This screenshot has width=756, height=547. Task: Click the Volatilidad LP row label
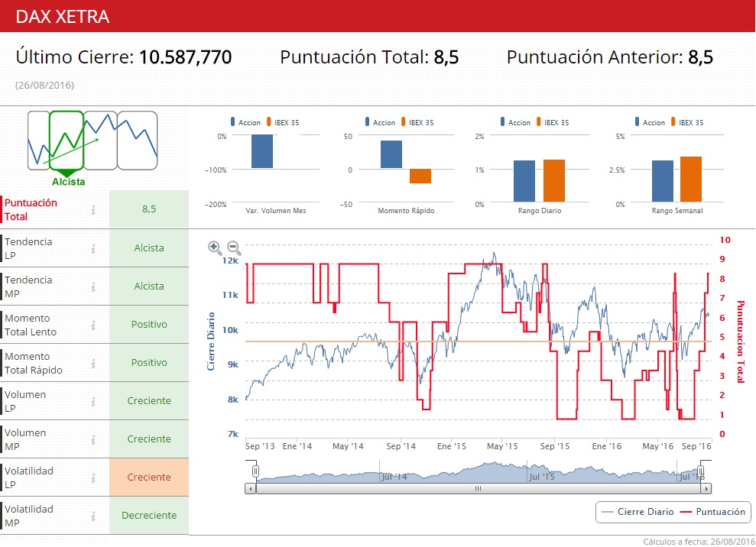29,477
